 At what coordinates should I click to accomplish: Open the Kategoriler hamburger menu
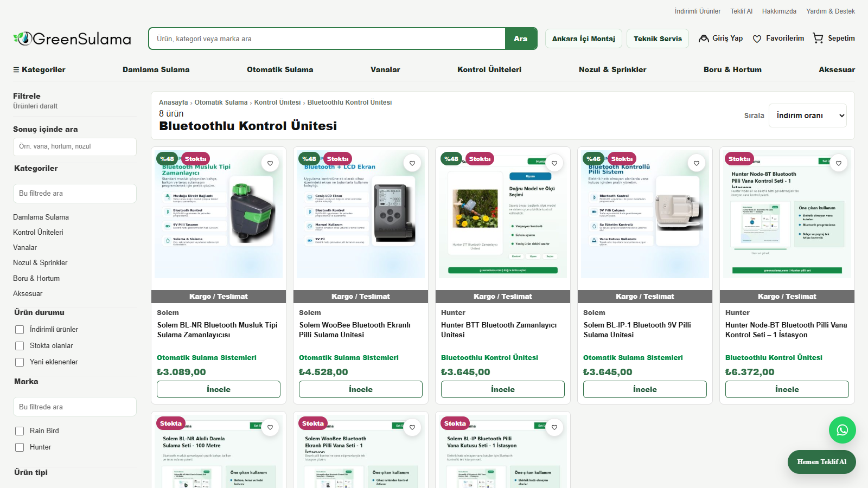(x=39, y=69)
